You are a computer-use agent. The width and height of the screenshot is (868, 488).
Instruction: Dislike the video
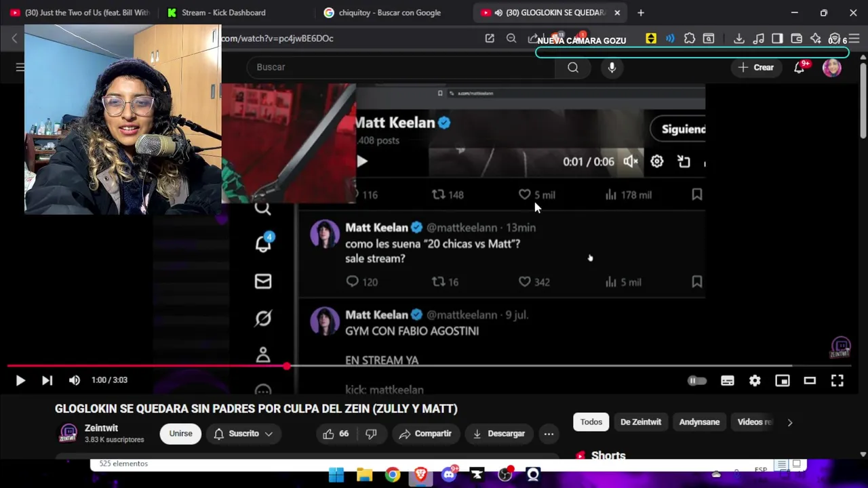(x=371, y=434)
